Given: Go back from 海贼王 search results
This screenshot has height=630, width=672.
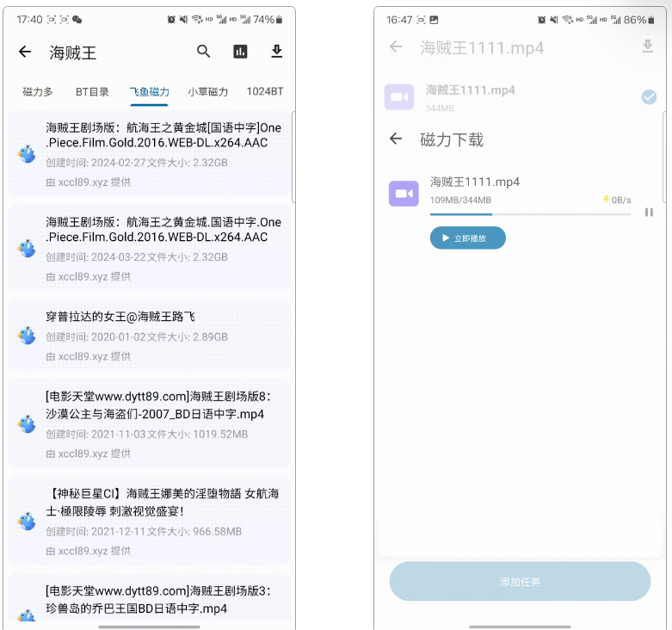Looking at the screenshot, I should (25, 52).
